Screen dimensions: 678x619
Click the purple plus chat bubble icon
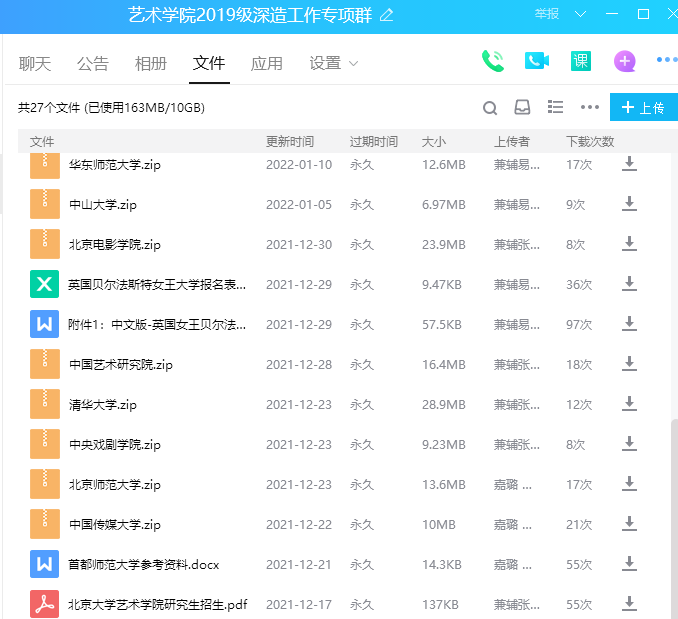pyautogui.click(x=625, y=61)
